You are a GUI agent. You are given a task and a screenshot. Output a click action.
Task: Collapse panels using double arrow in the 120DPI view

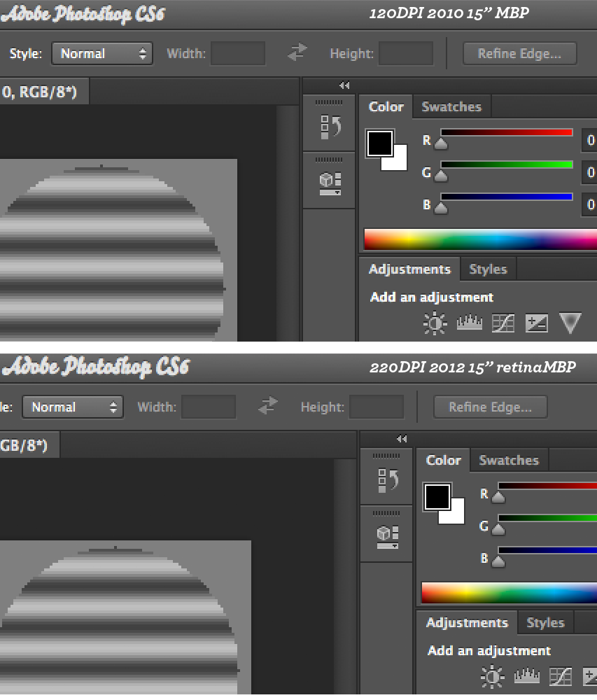tap(344, 85)
